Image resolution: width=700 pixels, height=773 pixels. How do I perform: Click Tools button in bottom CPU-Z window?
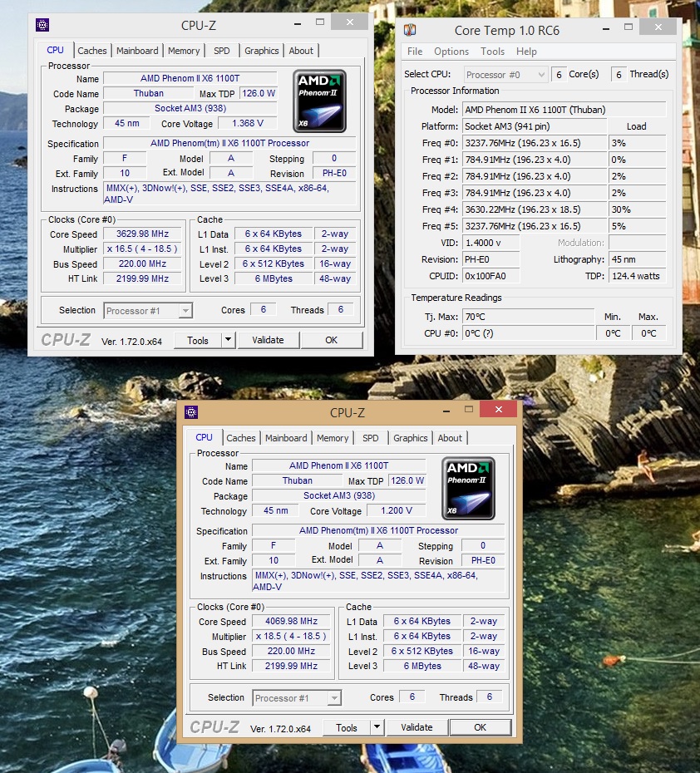click(x=347, y=727)
